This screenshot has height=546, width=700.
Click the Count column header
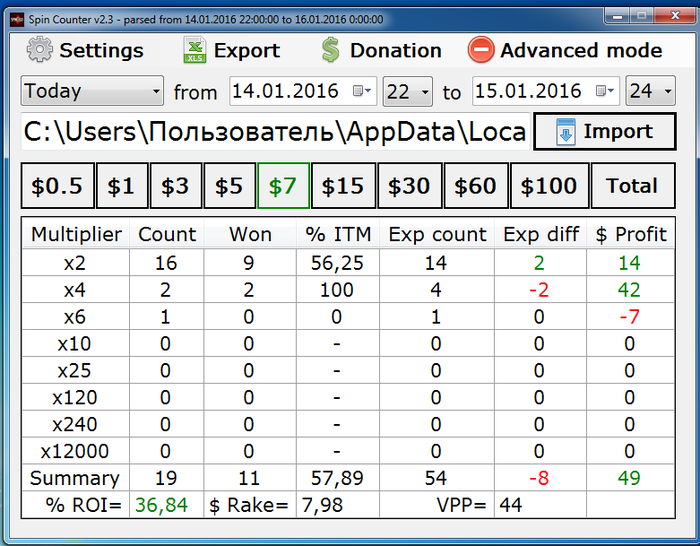pos(167,234)
